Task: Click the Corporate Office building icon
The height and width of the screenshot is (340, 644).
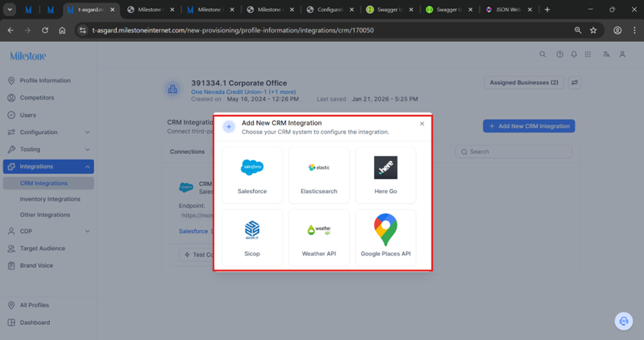Action: [x=173, y=89]
